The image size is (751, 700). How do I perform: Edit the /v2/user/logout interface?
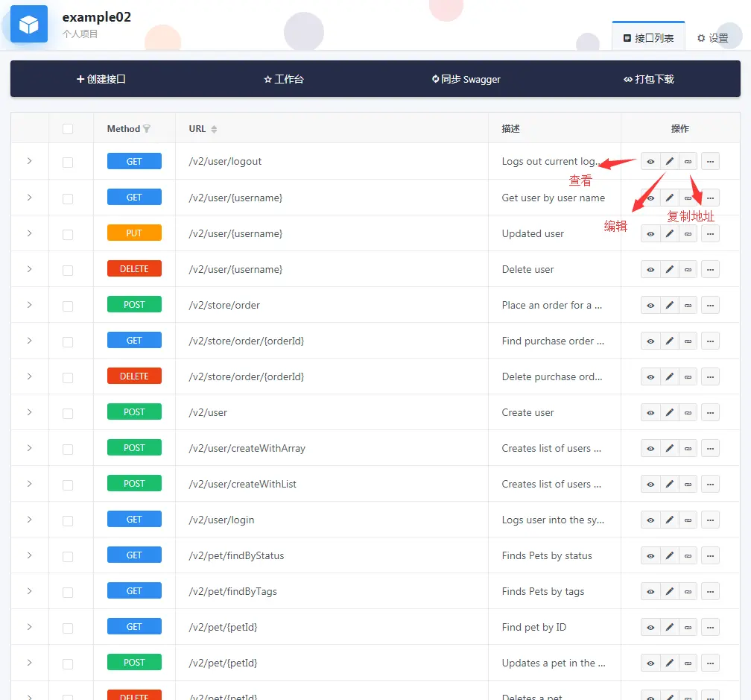point(669,162)
